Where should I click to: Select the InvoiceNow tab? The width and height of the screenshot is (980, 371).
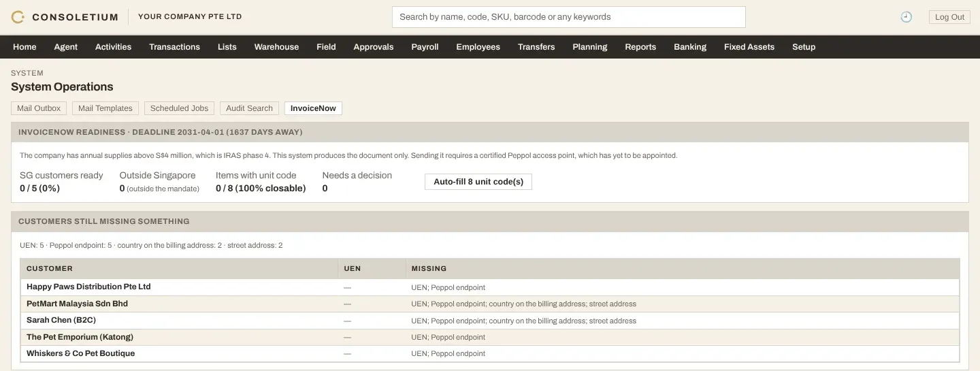(x=313, y=108)
